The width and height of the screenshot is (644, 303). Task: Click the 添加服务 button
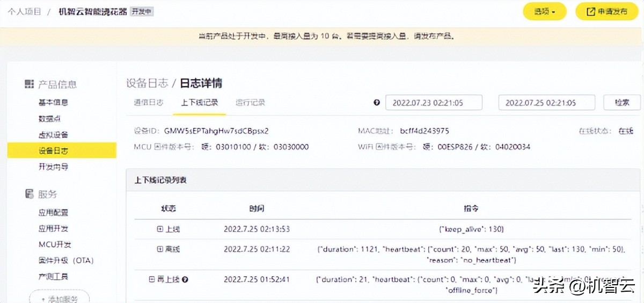click(59, 297)
